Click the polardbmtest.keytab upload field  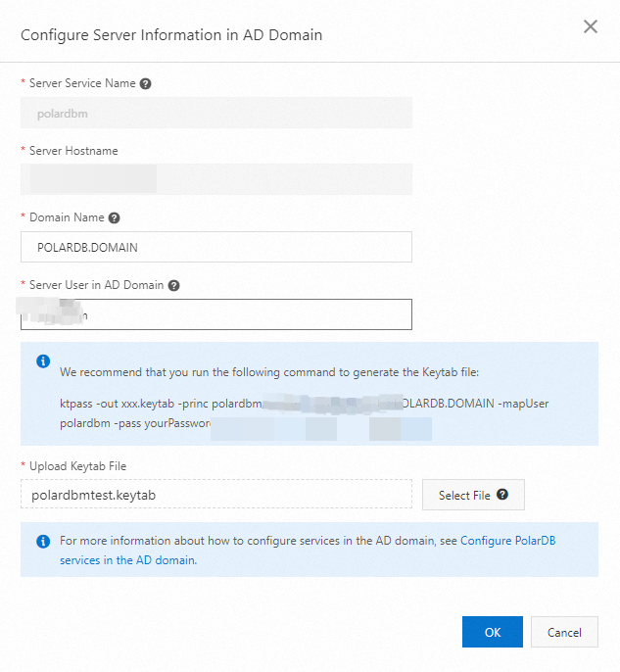click(x=216, y=494)
